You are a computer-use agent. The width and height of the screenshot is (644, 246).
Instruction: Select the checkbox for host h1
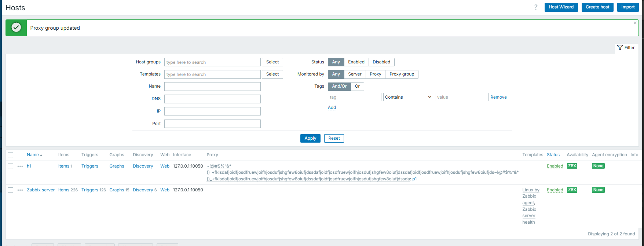pos(11,166)
